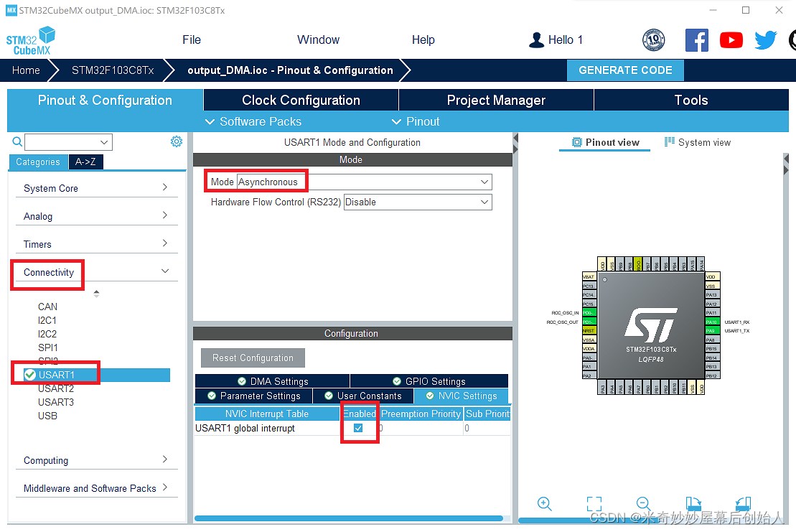Open the Facebook icon link
Image resolution: width=796 pixels, height=532 pixels.
pos(696,40)
